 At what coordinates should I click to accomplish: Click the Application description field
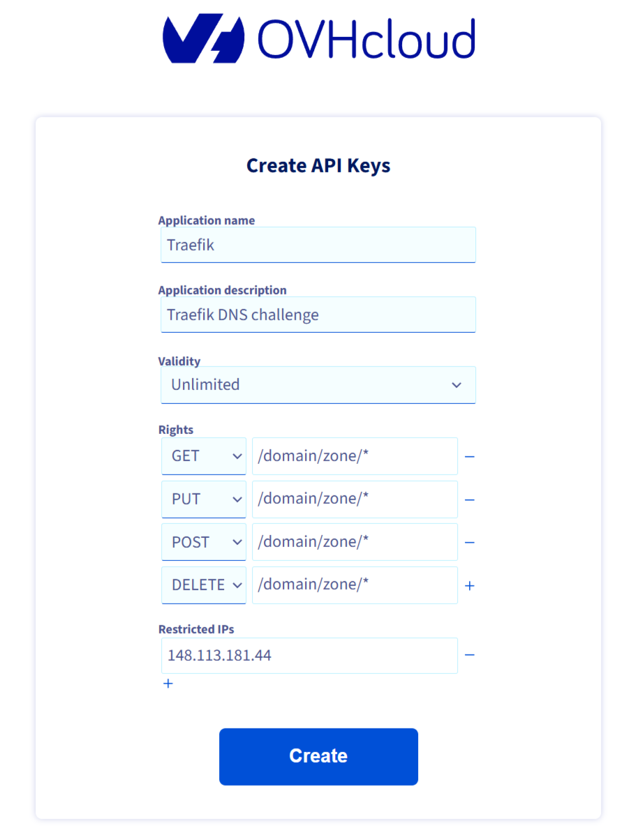(318, 315)
